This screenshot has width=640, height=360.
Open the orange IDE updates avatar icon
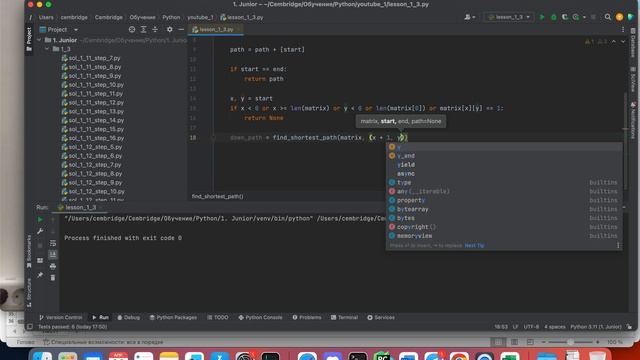pos(619,17)
